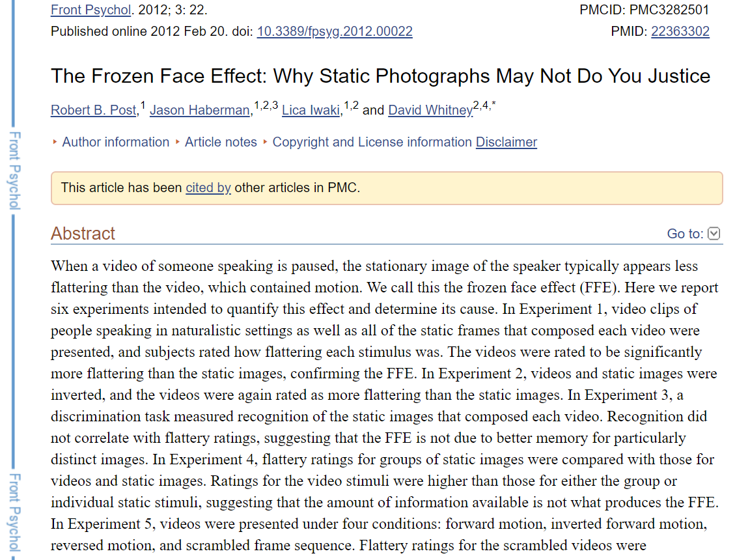Viewport: 735px width, 560px height.
Task: Open the cited by articles link
Action: pos(208,188)
